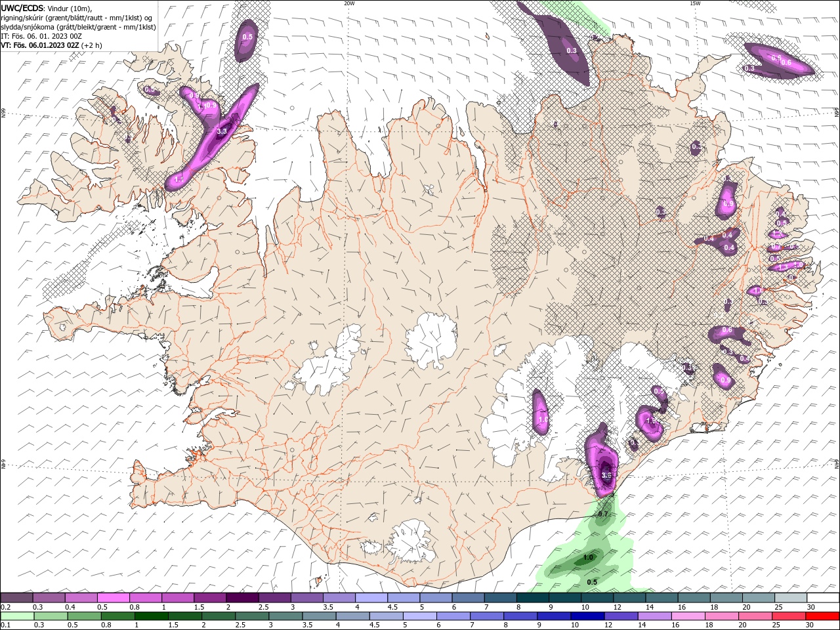Click the bright pink 0.5 snow legend swatch
The height and width of the screenshot is (630, 840).
pyautogui.click(x=113, y=598)
